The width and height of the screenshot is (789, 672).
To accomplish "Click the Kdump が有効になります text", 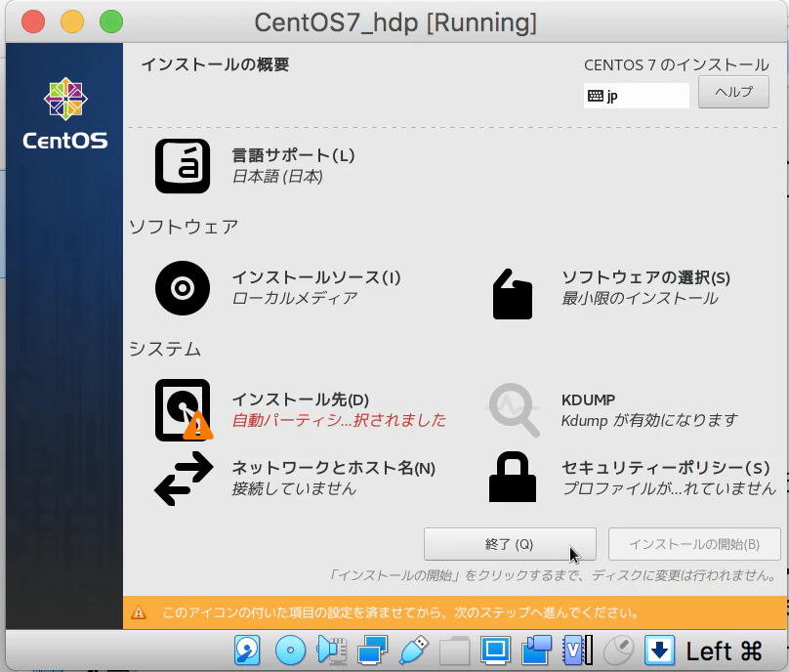I will coord(649,420).
